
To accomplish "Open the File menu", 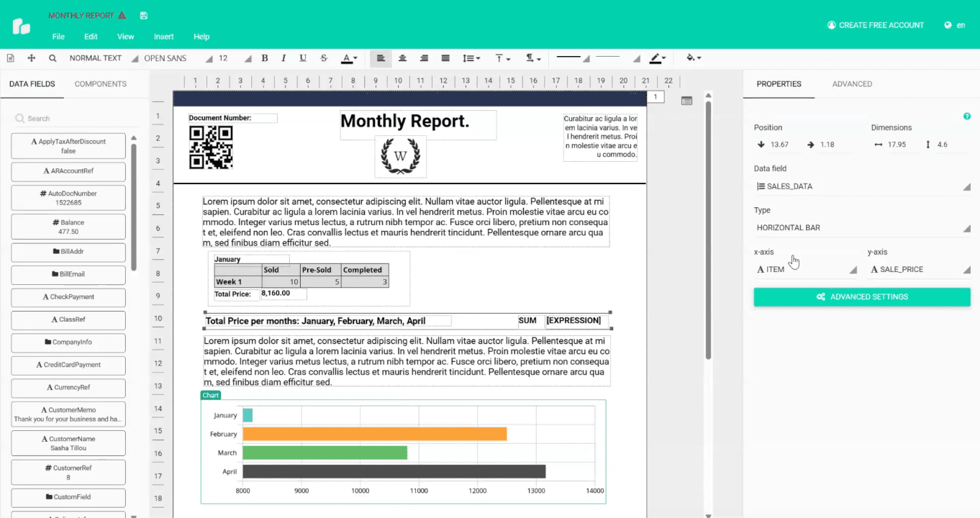I will pyautogui.click(x=58, y=37).
